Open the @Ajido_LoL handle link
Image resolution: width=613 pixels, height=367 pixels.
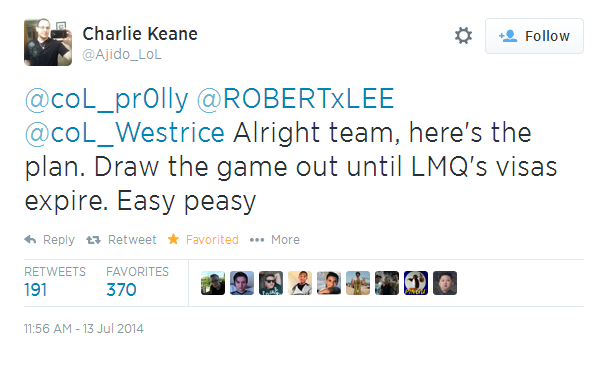tap(122, 54)
